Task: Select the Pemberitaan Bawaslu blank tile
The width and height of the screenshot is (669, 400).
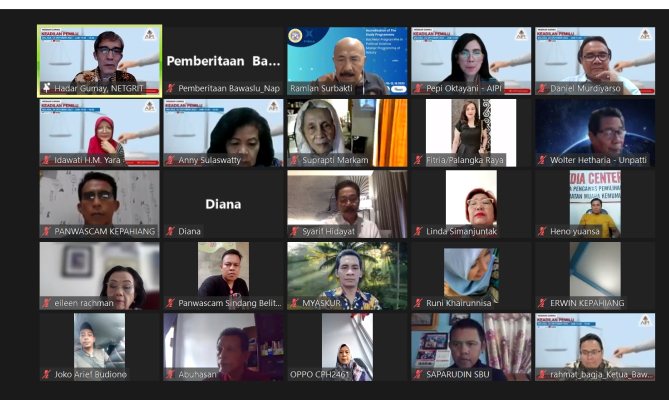Action: pyautogui.click(x=223, y=56)
